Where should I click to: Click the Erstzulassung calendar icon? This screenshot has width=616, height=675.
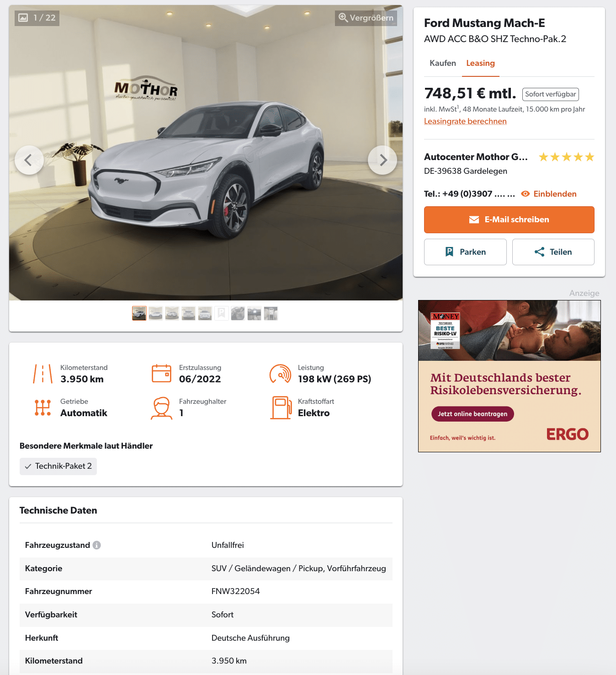[x=161, y=374]
